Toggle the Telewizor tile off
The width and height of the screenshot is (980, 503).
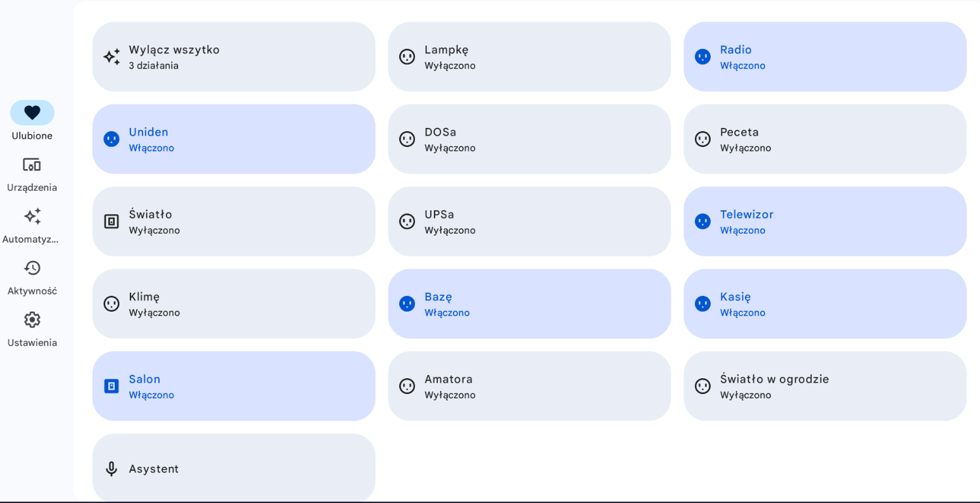pos(825,222)
